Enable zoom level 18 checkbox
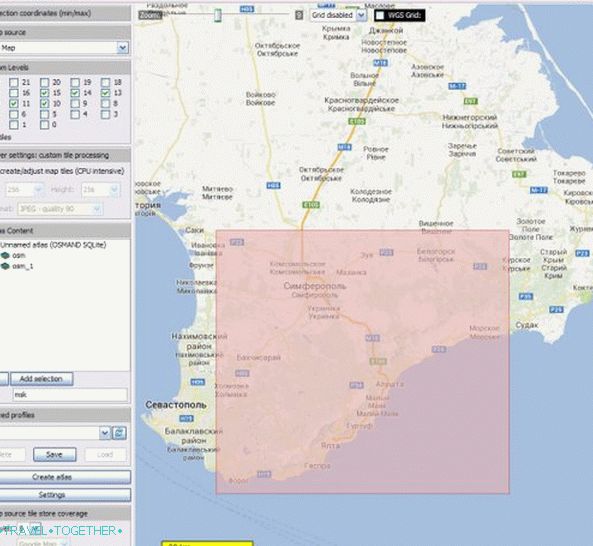This screenshot has width=593, height=546. [x=106, y=82]
